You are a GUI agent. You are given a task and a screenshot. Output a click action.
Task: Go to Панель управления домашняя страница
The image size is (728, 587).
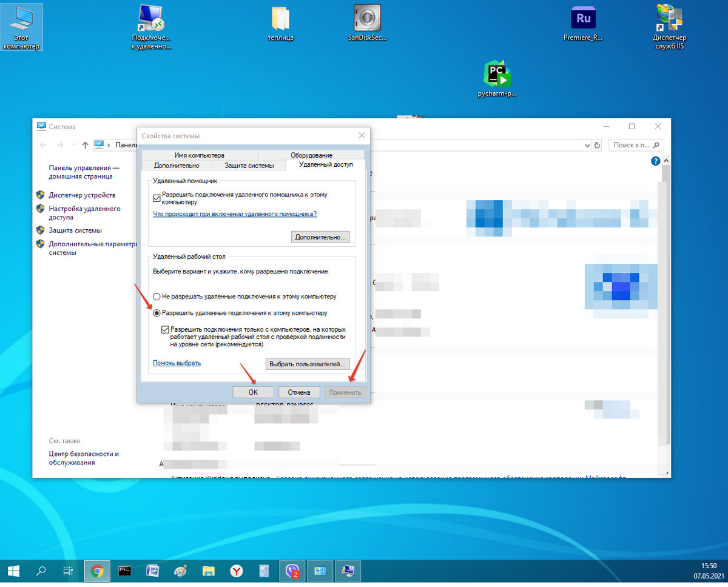[x=84, y=172]
